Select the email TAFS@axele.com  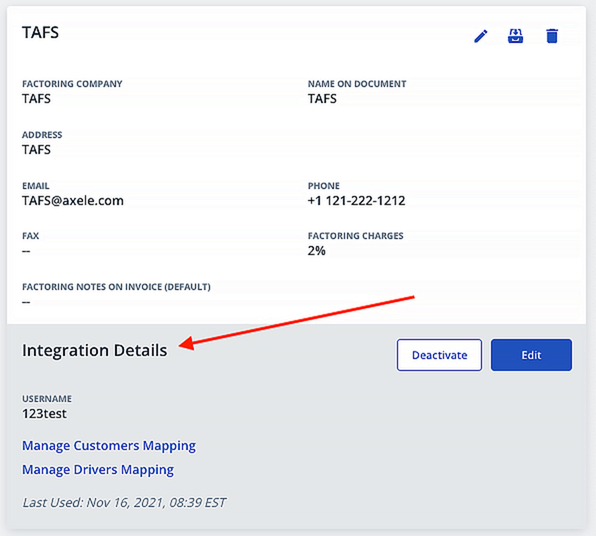(73, 201)
